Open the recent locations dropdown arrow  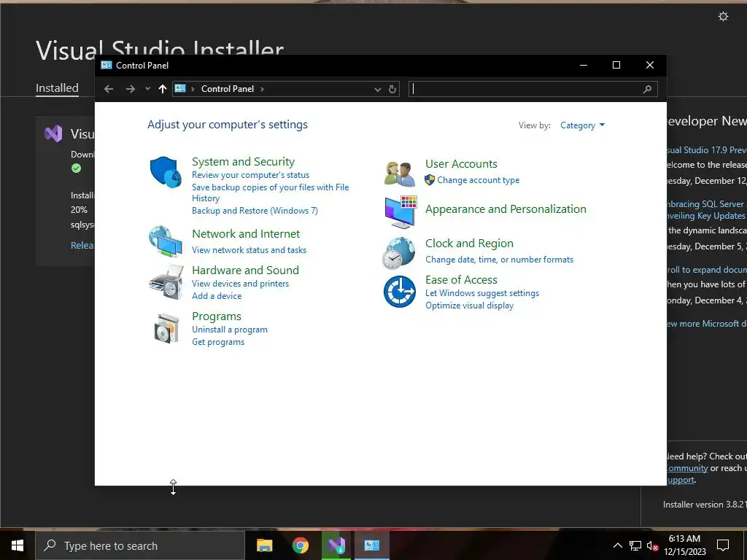point(147,89)
